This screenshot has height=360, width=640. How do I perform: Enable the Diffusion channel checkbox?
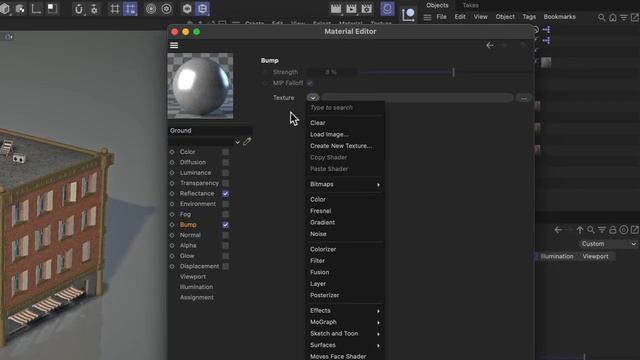coord(225,162)
